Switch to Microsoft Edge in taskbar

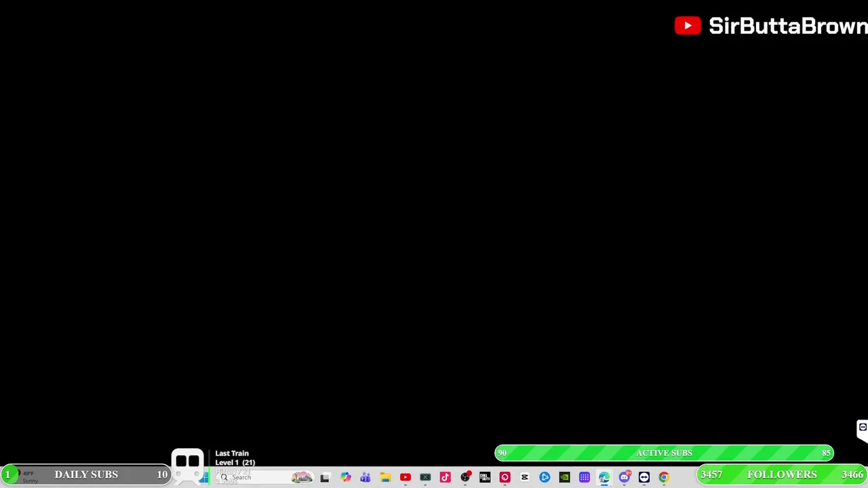[604, 478]
